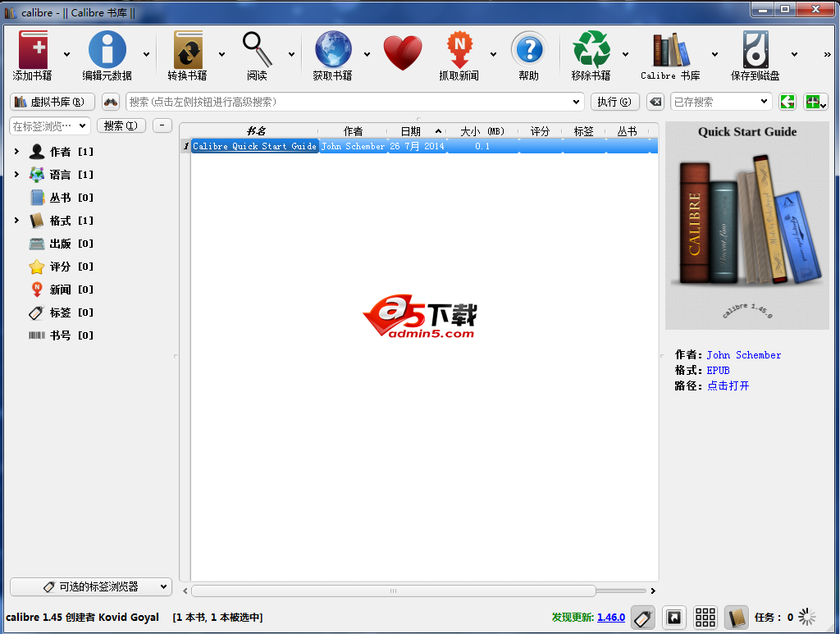This screenshot has height=634, width=840.
Task: Toggle the book details icon in status bar
Action: [x=737, y=618]
